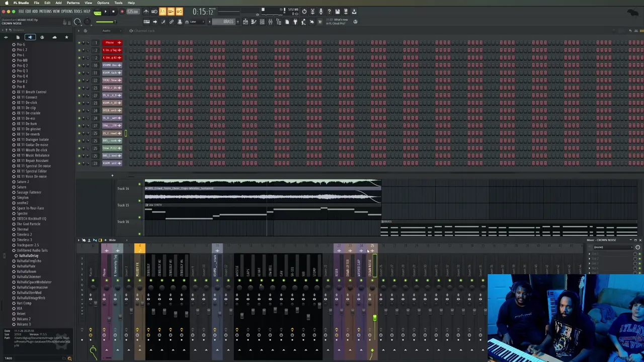Select the plugin database tab in browser
The height and width of the screenshot is (362, 644).
point(30,37)
